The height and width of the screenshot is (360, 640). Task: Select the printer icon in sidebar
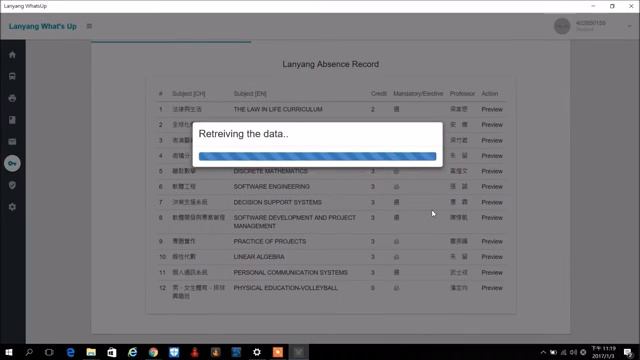12,98
